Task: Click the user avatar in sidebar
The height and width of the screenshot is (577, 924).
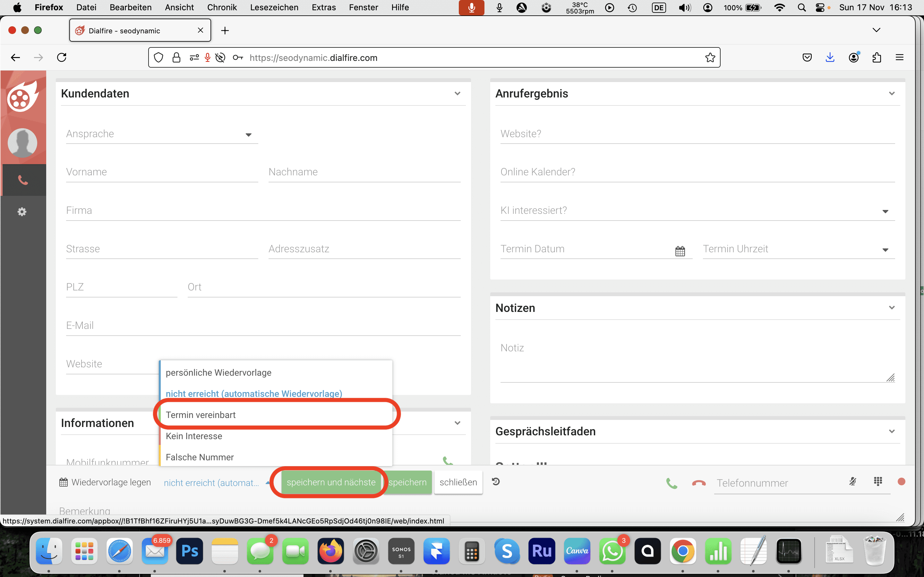Action: (22, 143)
